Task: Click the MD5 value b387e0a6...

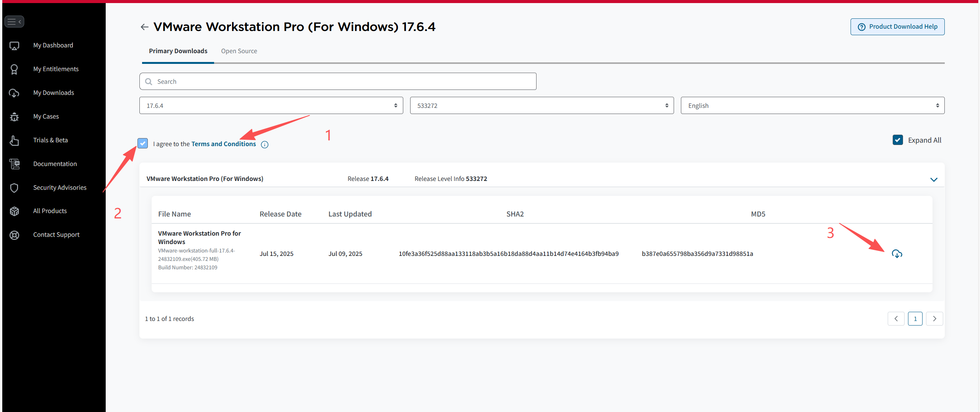Action: pyautogui.click(x=697, y=254)
